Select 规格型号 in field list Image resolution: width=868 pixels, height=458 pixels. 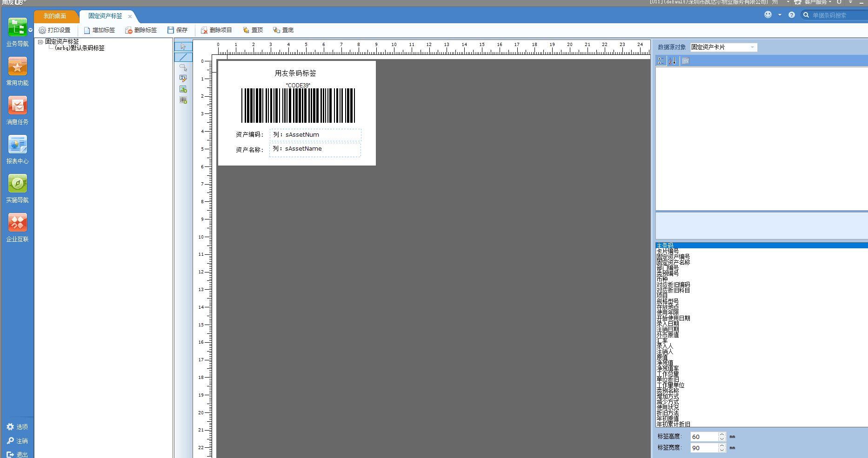pyautogui.click(x=761, y=301)
